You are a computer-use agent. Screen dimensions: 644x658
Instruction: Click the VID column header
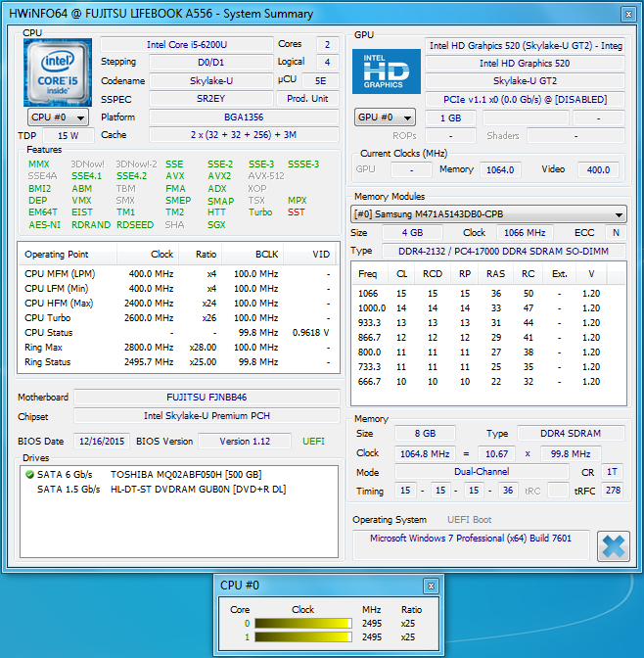pos(309,255)
